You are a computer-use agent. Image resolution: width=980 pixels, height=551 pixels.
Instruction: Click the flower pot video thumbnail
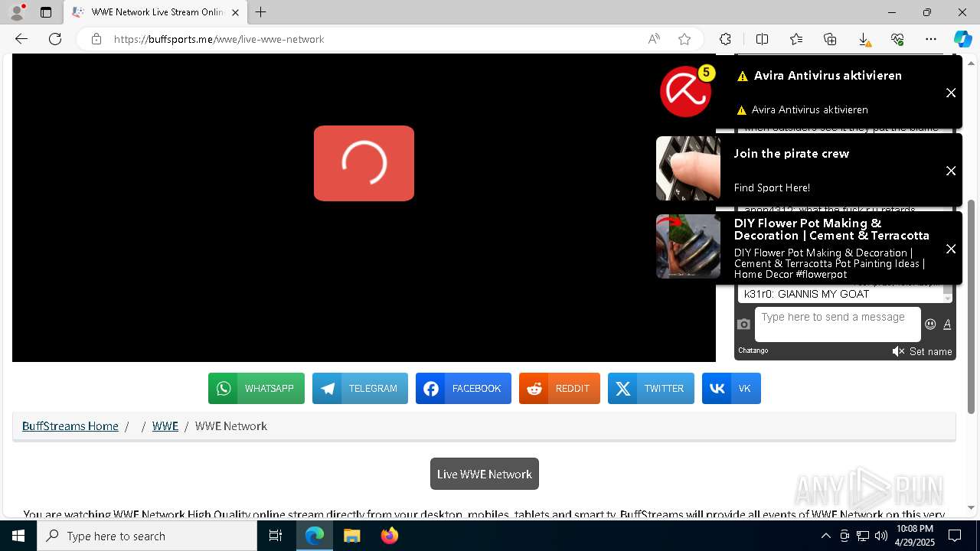click(688, 246)
